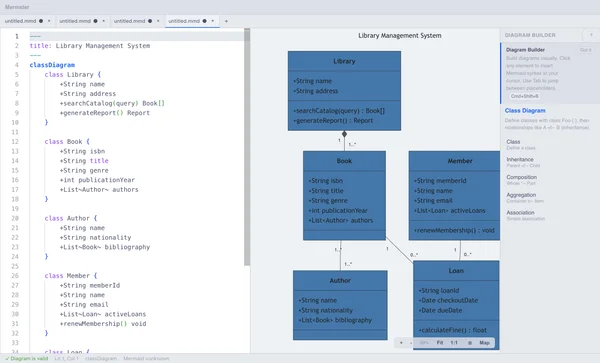Place cursor on the classDiagram keyword line

(52, 65)
